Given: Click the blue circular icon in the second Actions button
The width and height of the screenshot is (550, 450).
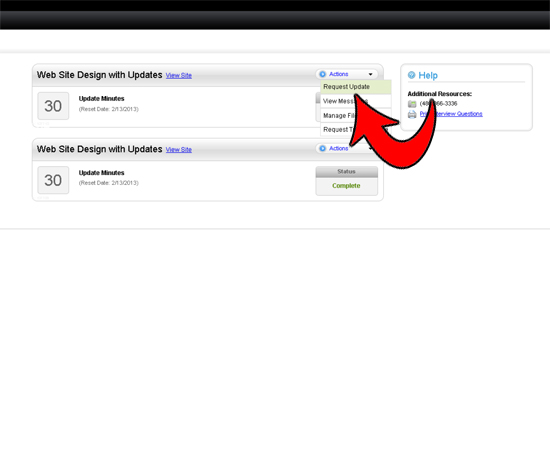Looking at the screenshot, I should (323, 148).
